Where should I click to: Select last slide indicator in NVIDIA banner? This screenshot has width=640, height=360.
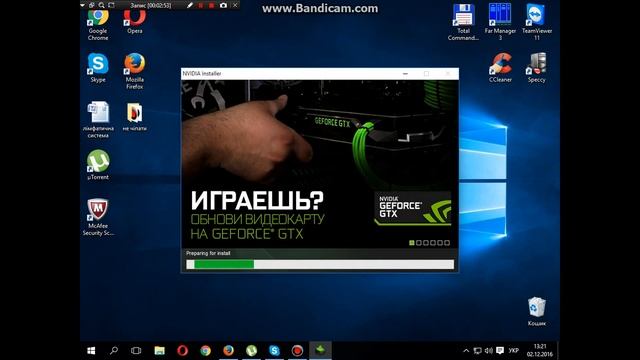447,243
